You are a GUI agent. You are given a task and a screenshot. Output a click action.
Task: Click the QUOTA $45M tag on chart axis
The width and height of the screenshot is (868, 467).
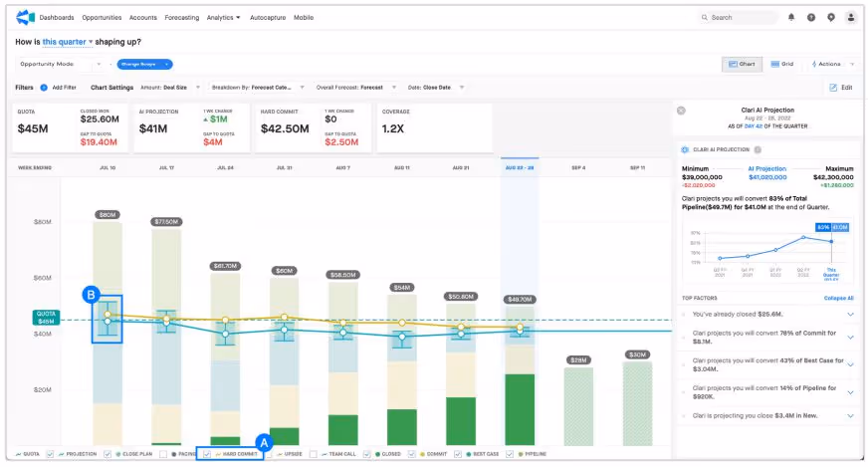pos(46,318)
